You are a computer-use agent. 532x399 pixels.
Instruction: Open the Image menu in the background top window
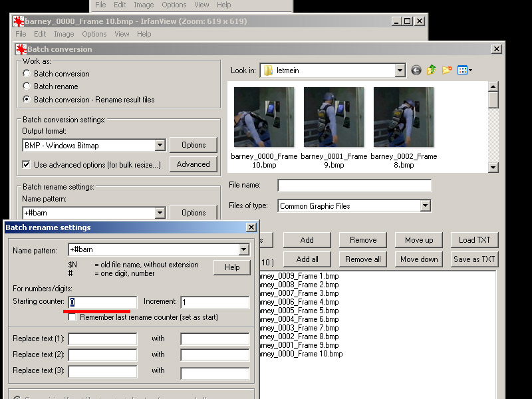pos(144,5)
